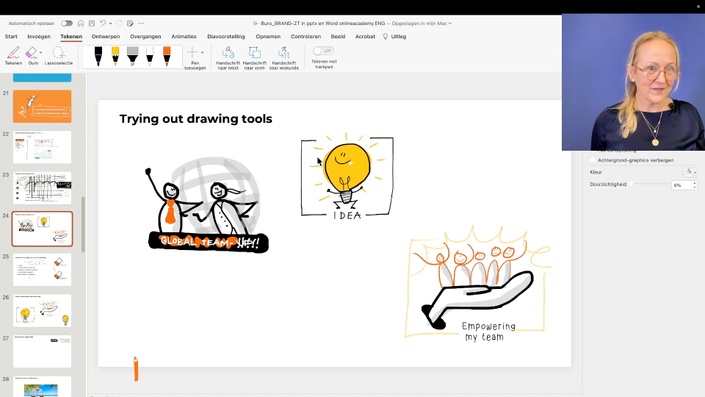Pick the yellow pencil pen
Screen dimensions: 705x397
click(115, 56)
